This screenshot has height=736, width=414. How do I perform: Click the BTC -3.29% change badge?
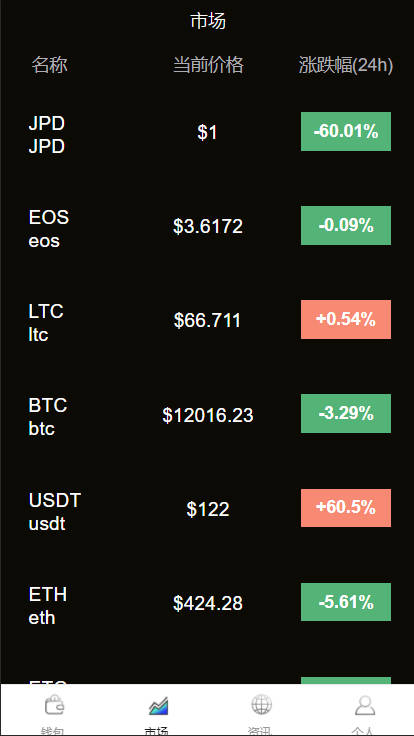[346, 414]
